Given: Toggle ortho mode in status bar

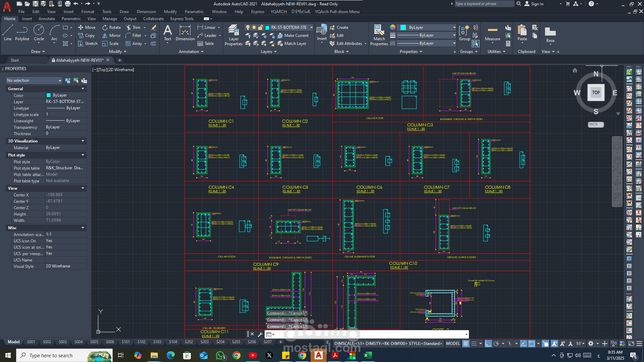Looking at the screenshot, I should pos(488,344).
